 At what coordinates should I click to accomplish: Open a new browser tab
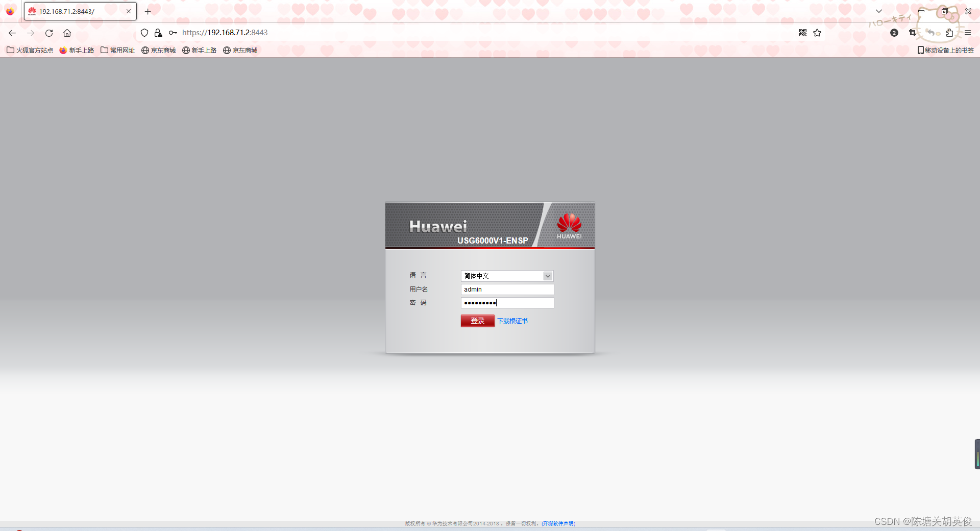[148, 11]
